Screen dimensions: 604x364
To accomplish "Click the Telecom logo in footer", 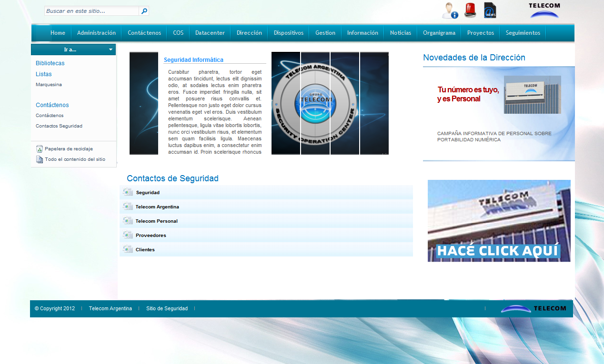I will 534,308.
